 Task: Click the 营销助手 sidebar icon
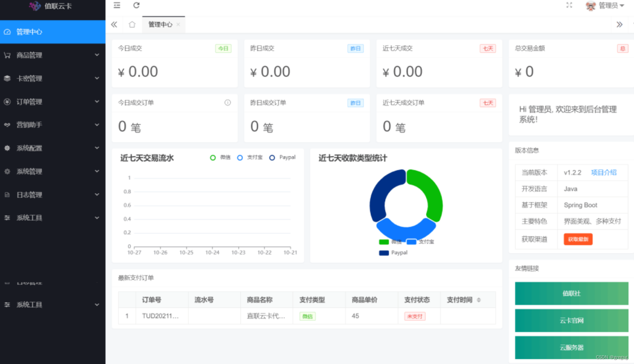coord(7,125)
